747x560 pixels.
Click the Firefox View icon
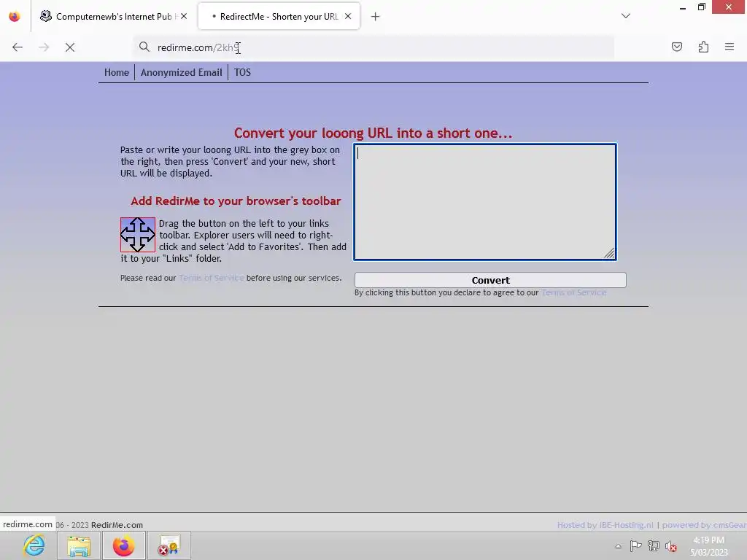click(x=15, y=17)
